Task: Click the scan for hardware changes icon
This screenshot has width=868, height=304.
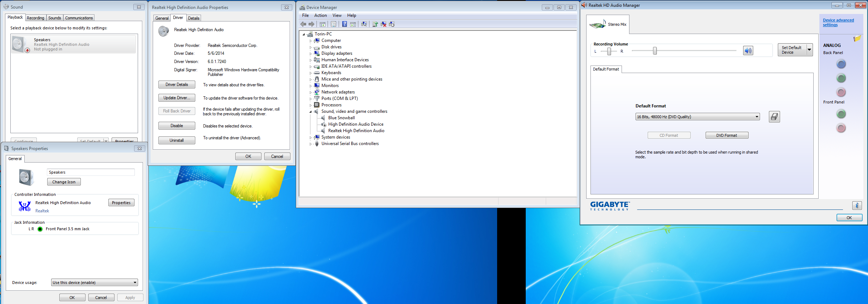Action: tap(364, 24)
